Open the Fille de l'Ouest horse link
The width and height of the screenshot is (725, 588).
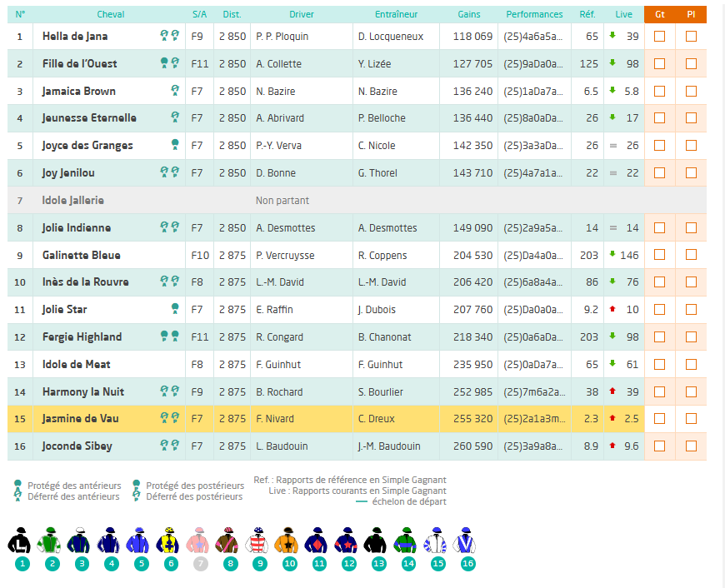(x=80, y=64)
